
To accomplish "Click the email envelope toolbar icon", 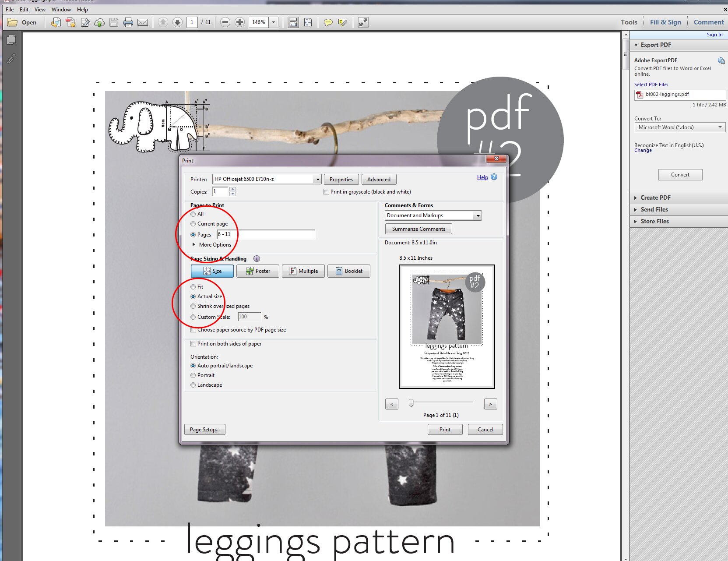I will click(x=143, y=22).
